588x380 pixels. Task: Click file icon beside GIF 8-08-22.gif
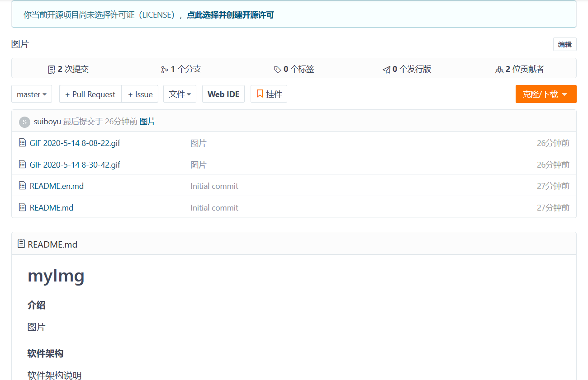tap(22, 143)
